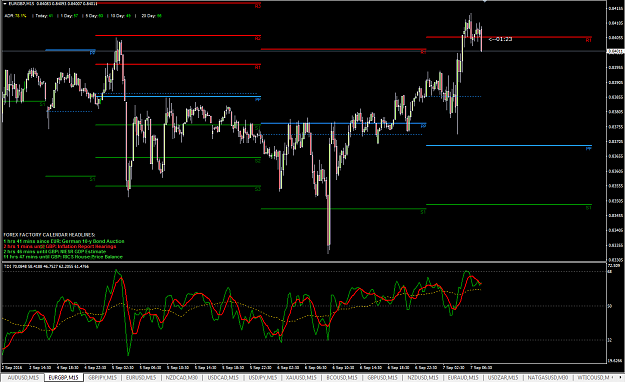
Task: Click the 32 level label in TDI subwindow
Action: (610, 340)
